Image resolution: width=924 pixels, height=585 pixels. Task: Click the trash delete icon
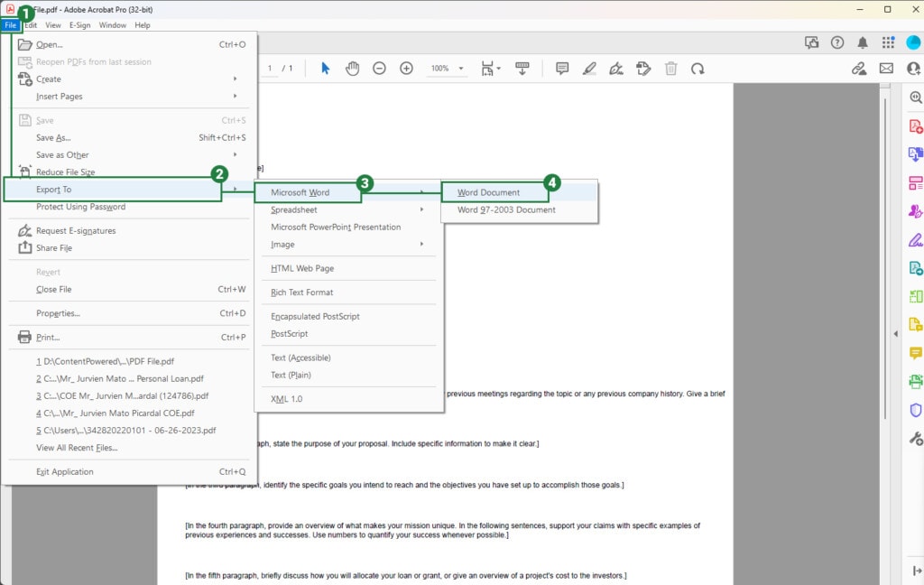tap(670, 69)
